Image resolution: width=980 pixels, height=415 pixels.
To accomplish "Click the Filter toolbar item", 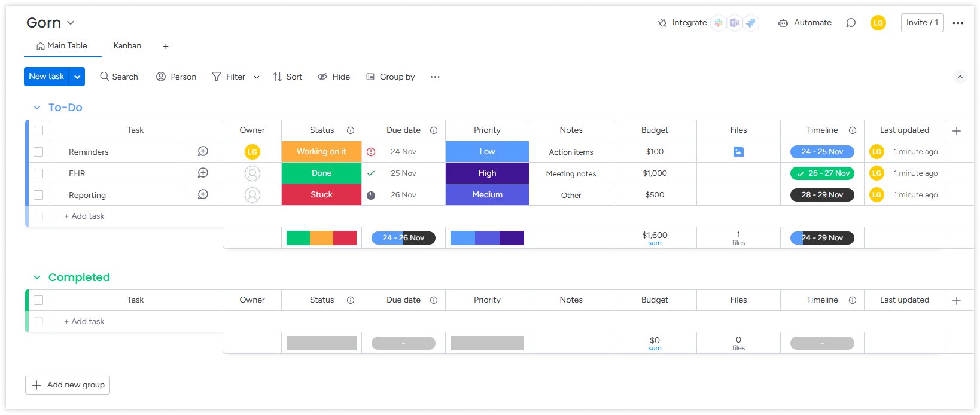I will click(x=229, y=77).
